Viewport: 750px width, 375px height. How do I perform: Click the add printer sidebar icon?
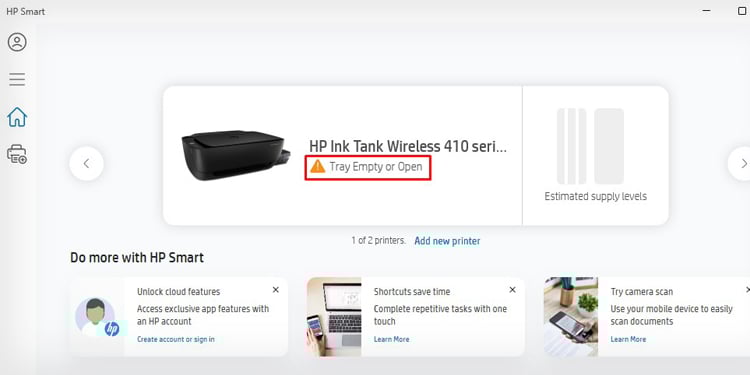point(17,154)
